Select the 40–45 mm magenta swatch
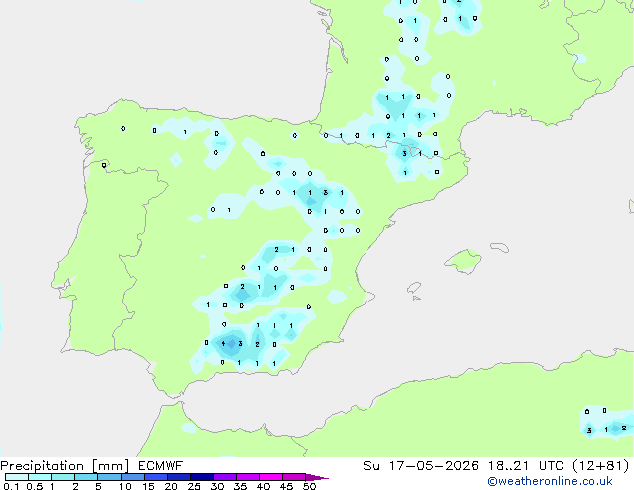Screen dimensions: 634x490 pyautogui.click(x=271, y=477)
